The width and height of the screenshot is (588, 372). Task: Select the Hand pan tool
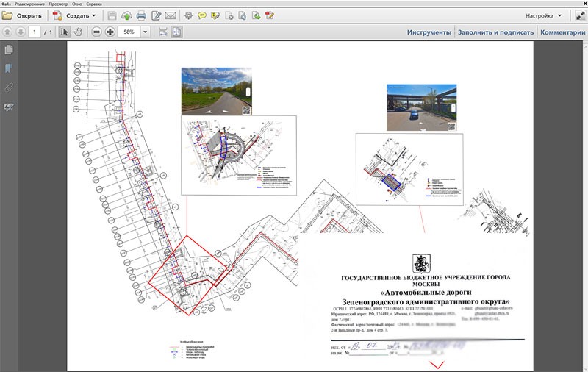(x=78, y=32)
